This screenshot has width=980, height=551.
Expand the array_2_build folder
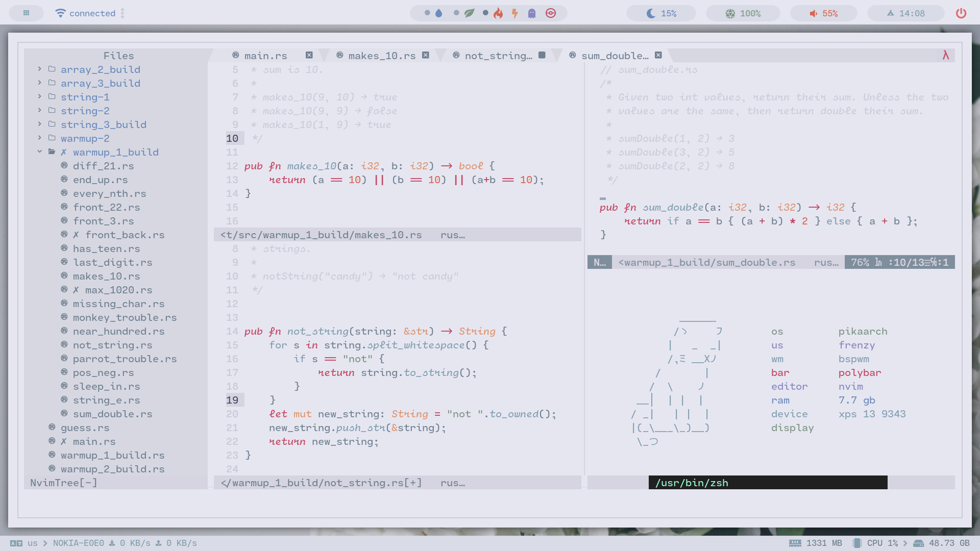pos(100,69)
